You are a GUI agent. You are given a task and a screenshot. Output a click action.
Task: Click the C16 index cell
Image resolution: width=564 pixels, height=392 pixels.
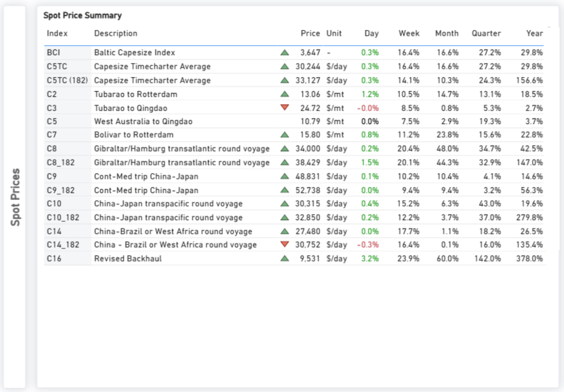54,258
